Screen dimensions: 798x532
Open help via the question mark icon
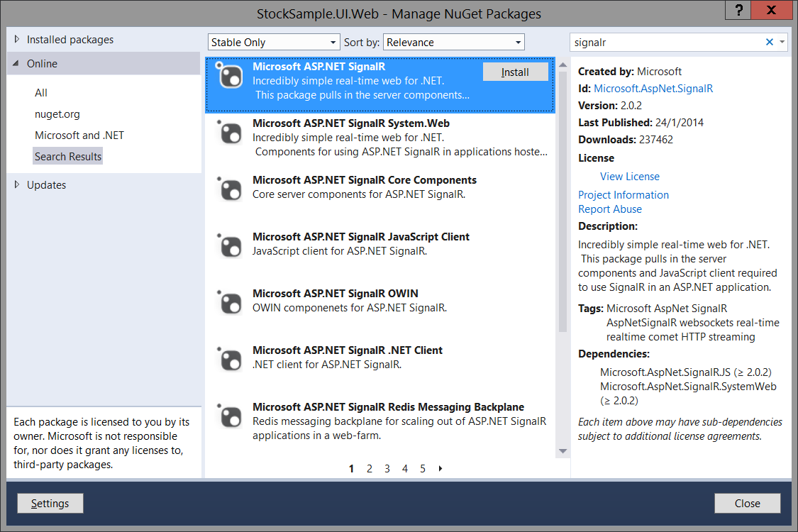click(x=737, y=10)
